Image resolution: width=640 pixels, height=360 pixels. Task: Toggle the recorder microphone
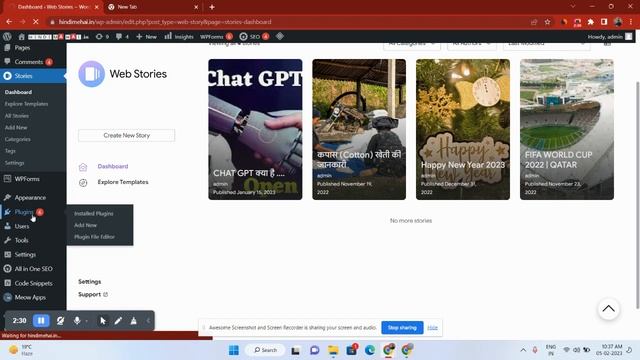click(77, 321)
